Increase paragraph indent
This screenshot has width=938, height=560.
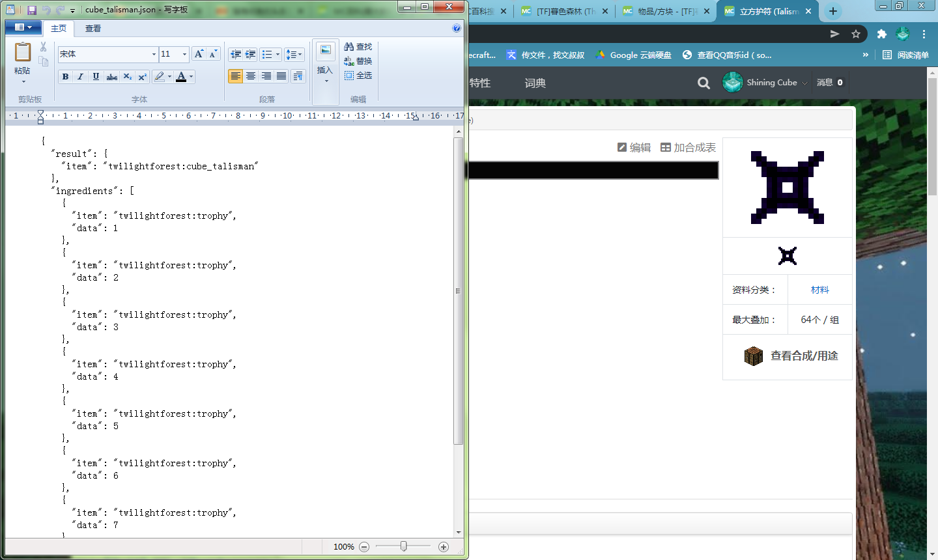[251, 54]
